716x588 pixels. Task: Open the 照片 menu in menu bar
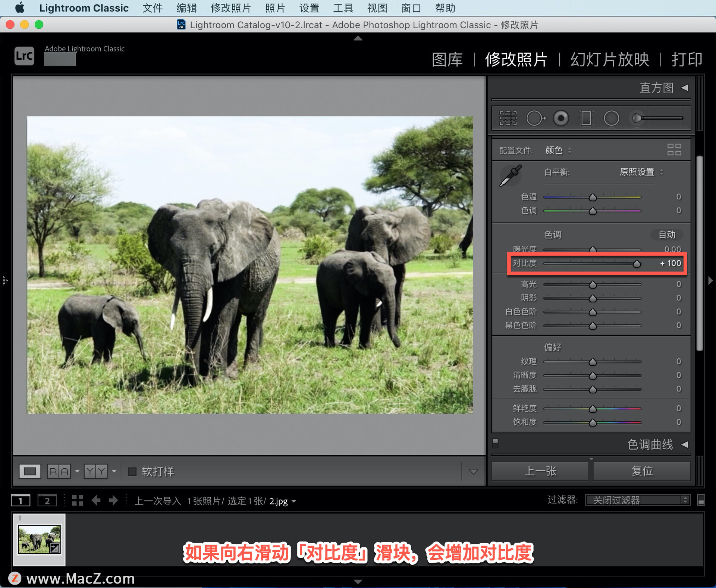pyautogui.click(x=275, y=8)
